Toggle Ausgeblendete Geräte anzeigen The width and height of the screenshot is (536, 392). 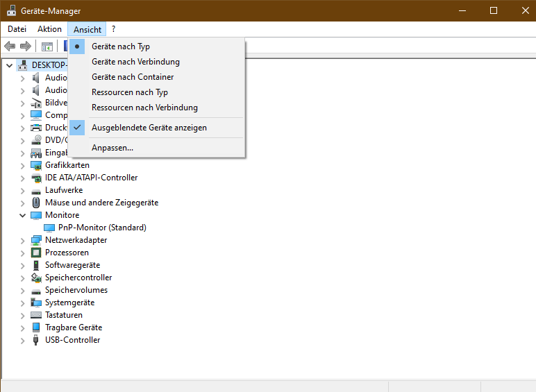pyautogui.click(x=157, y=128)
